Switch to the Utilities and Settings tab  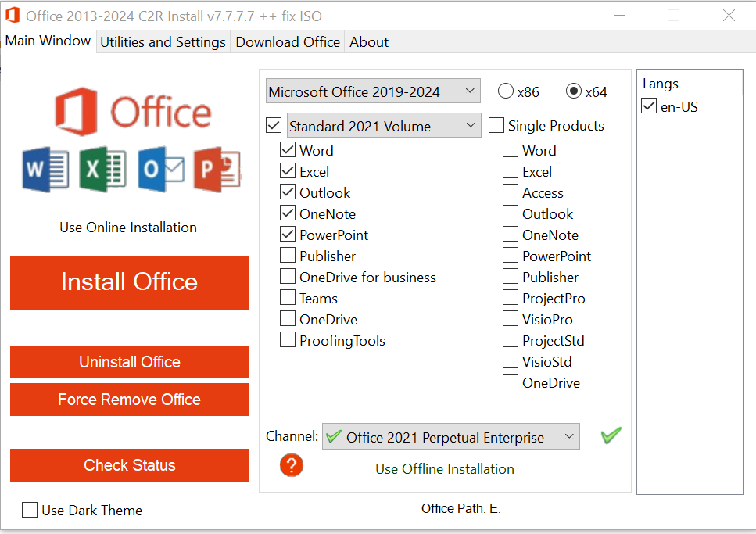(163, 42)
